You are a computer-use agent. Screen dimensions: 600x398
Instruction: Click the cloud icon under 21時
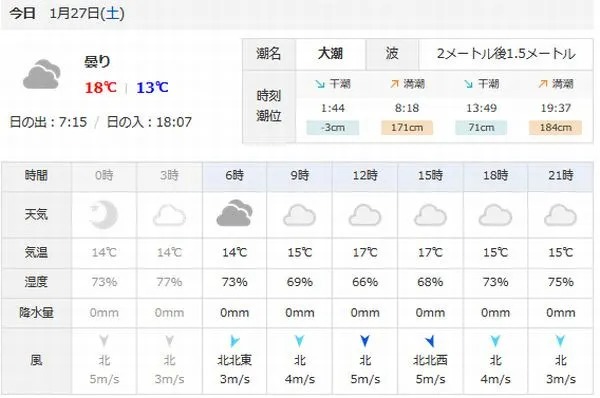(x=560, y=215)
